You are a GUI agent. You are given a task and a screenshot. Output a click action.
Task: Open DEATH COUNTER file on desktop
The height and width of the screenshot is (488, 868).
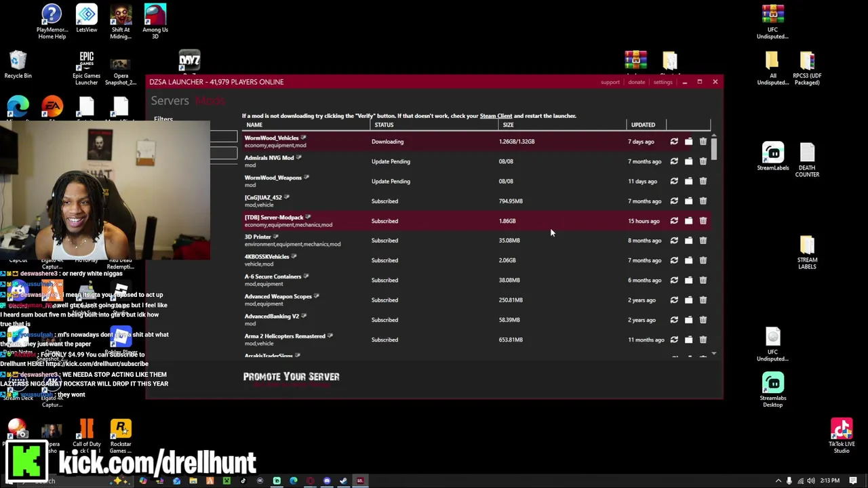pos(807,161)
